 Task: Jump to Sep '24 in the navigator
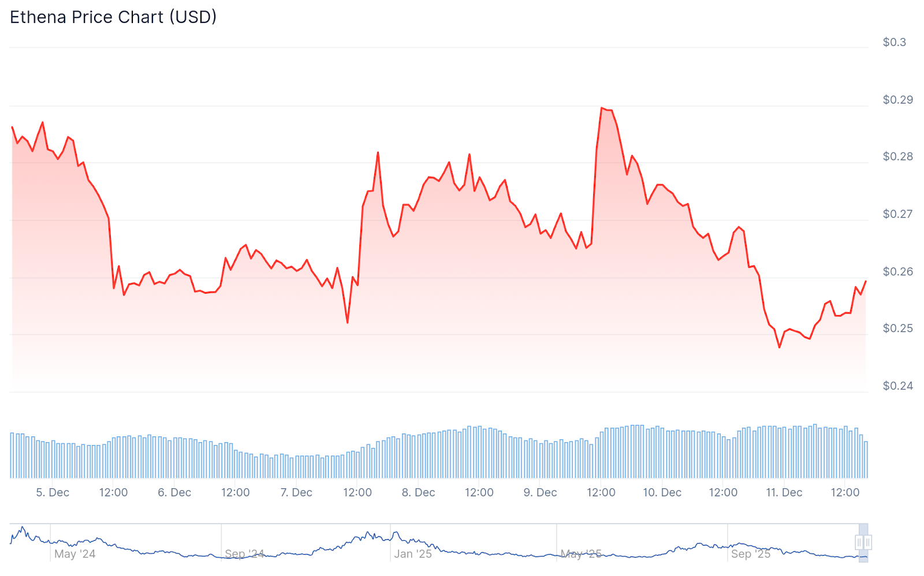[x=244, y=554]
